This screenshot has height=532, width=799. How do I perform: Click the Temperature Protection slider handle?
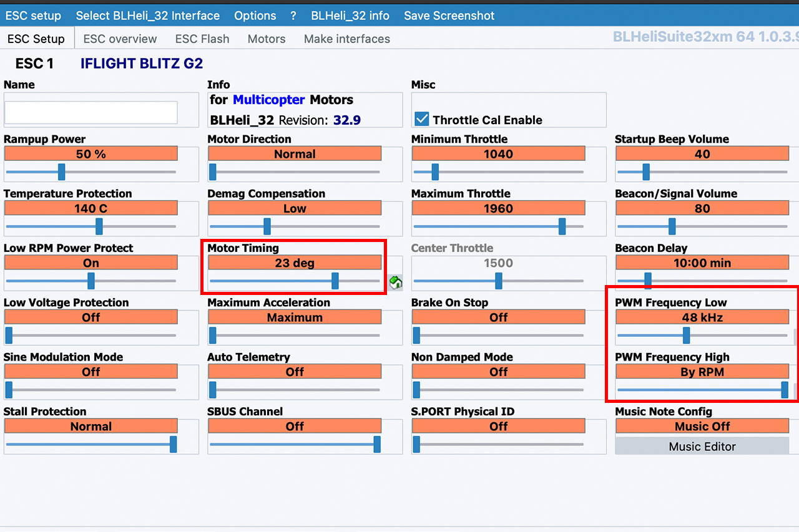99,226
